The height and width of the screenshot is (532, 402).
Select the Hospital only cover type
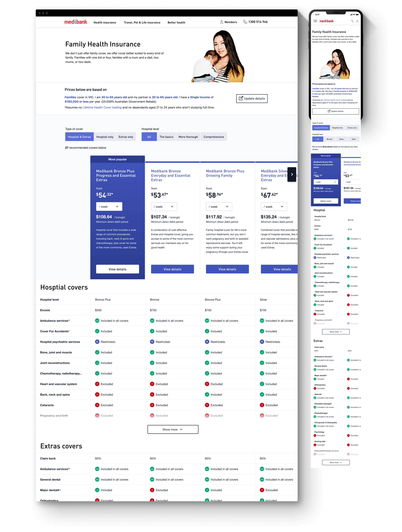[x=105, y=137]
